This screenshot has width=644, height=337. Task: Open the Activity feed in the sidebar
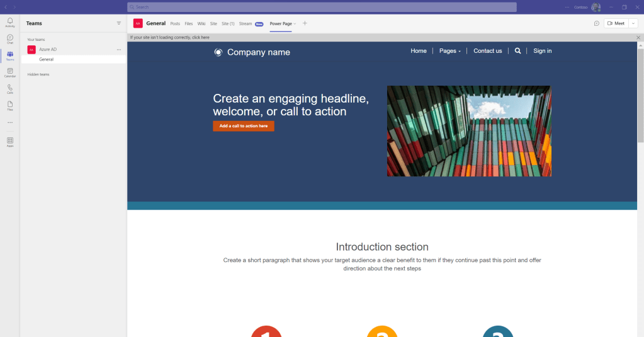point(9,22)
